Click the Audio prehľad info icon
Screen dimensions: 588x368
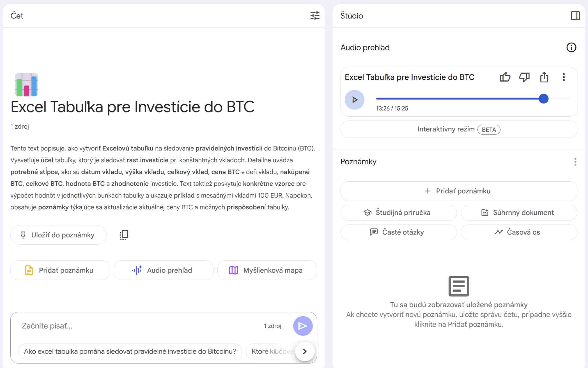click(571, 47)
